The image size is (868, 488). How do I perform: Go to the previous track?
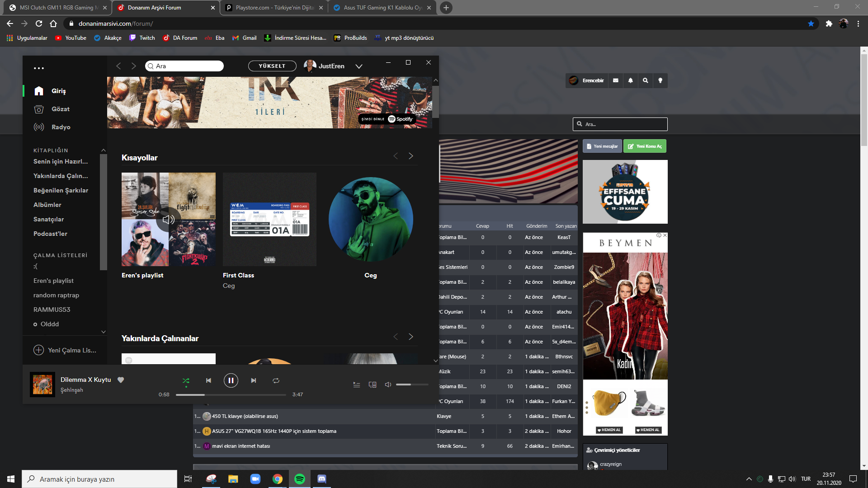(x=208, y=380)
